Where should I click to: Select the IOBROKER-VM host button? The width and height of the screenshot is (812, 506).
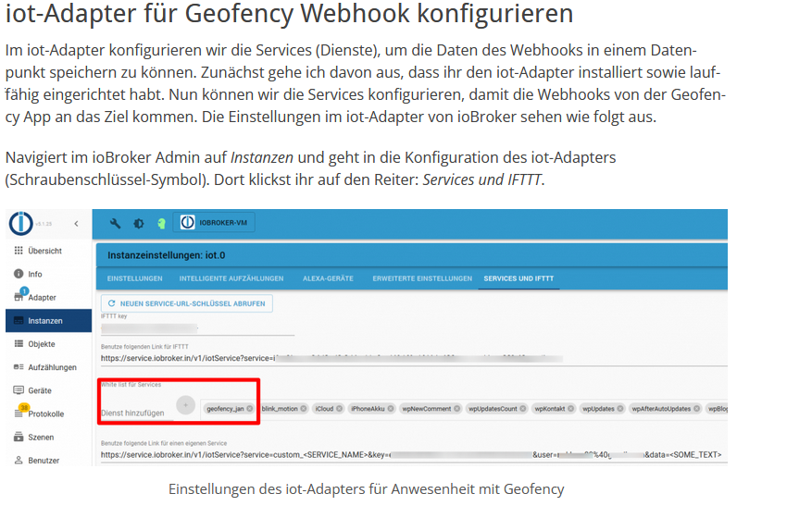click(214, 223)
